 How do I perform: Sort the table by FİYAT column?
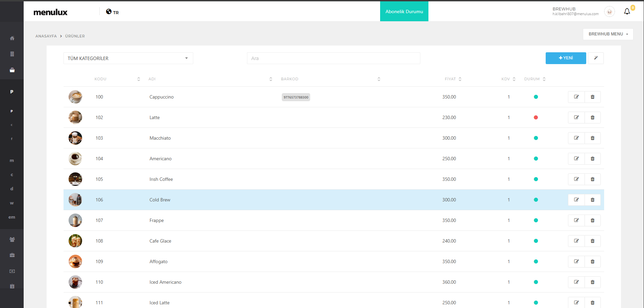(x=453, y=79)
